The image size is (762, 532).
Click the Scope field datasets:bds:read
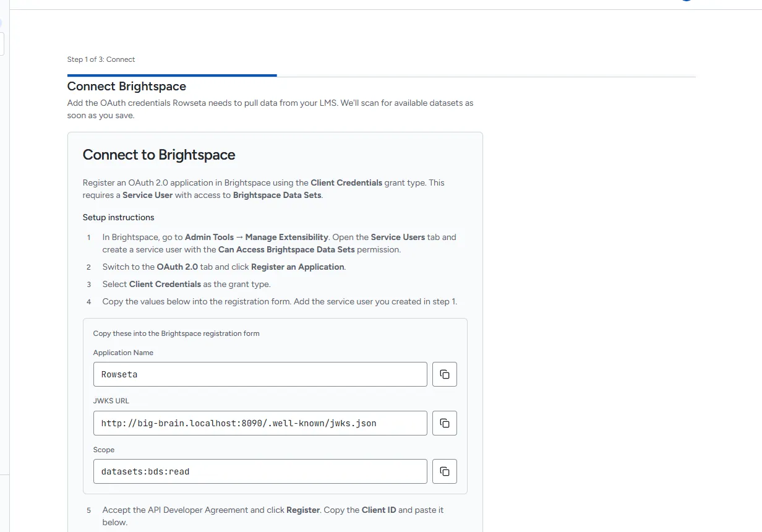(260, 471)
